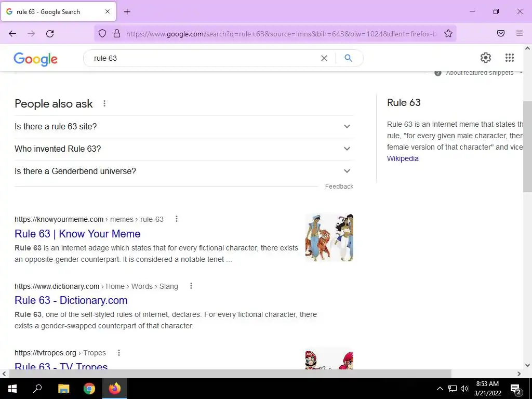Click the scroll up arrow
Viewport: 532px width, 399px height.
pyautogui.click(x=528, y=48)
